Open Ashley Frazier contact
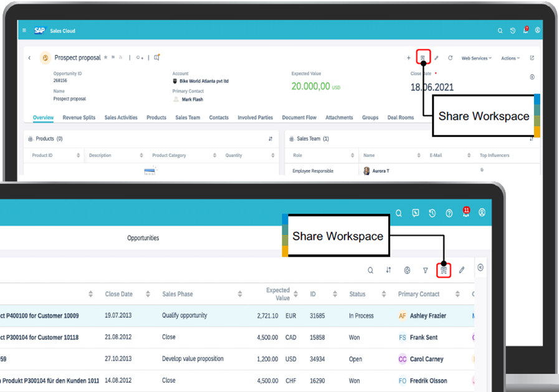Viewport: 559px width, 392px height. (428, 316)
